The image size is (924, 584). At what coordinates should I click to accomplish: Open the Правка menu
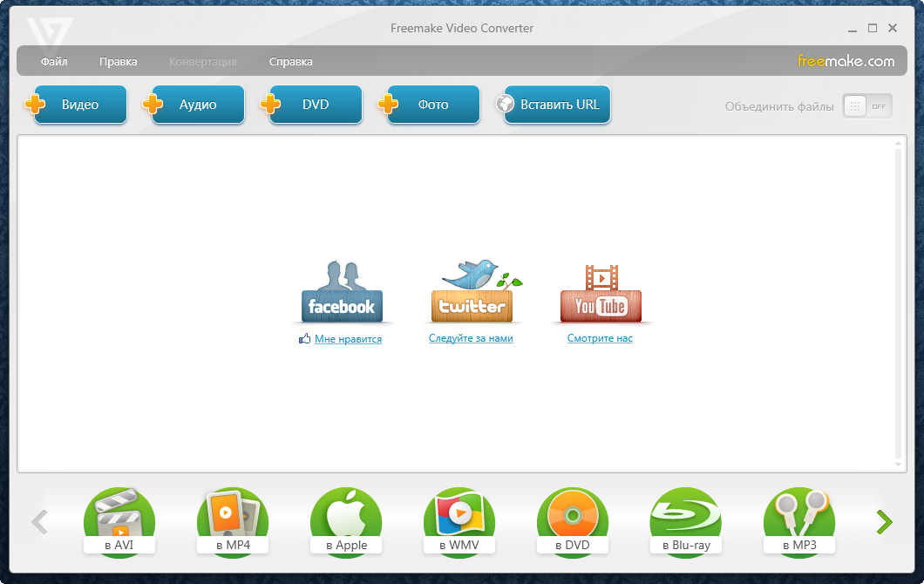[118, 62]
